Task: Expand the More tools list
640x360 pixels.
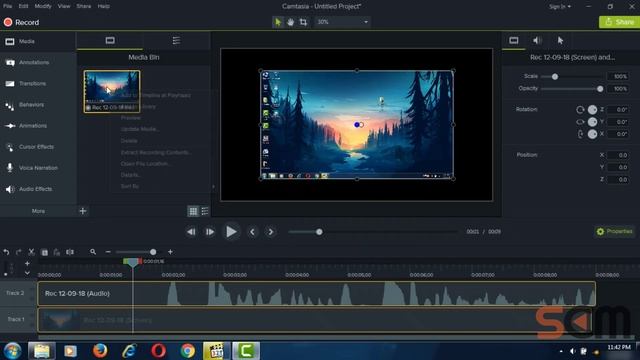Action: point(38,211)
